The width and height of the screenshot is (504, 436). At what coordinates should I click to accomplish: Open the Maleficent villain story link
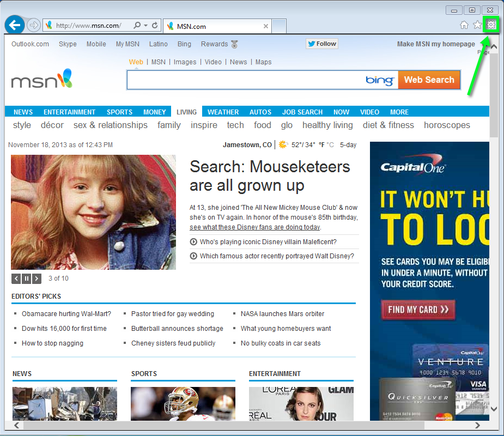pos(268,242)
